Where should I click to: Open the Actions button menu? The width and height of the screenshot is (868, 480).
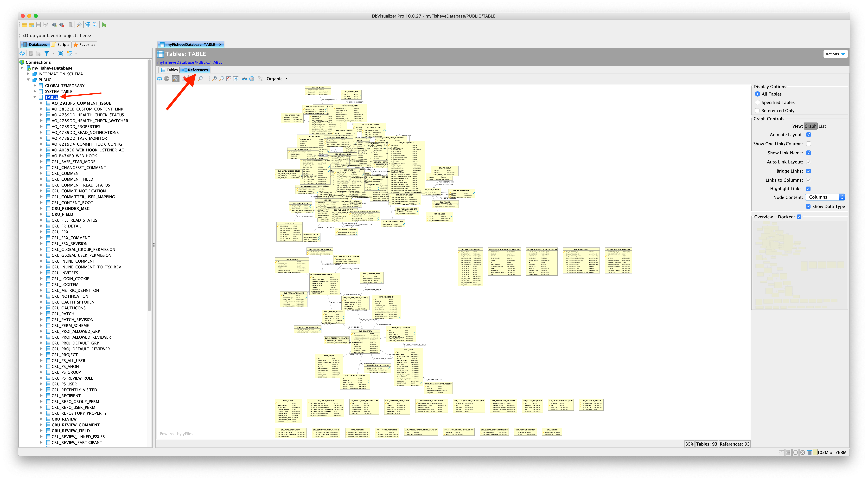[835, 54]
